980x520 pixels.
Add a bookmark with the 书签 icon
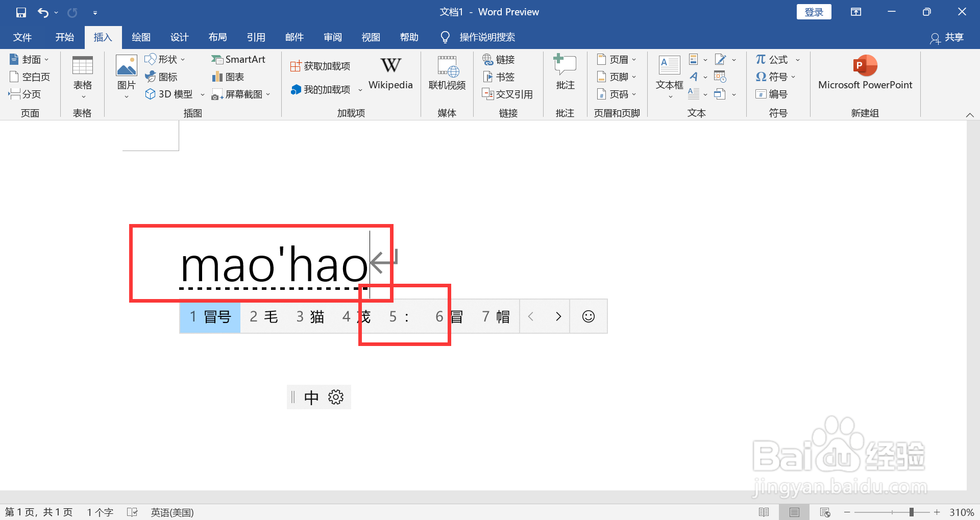tap(499, 77)
